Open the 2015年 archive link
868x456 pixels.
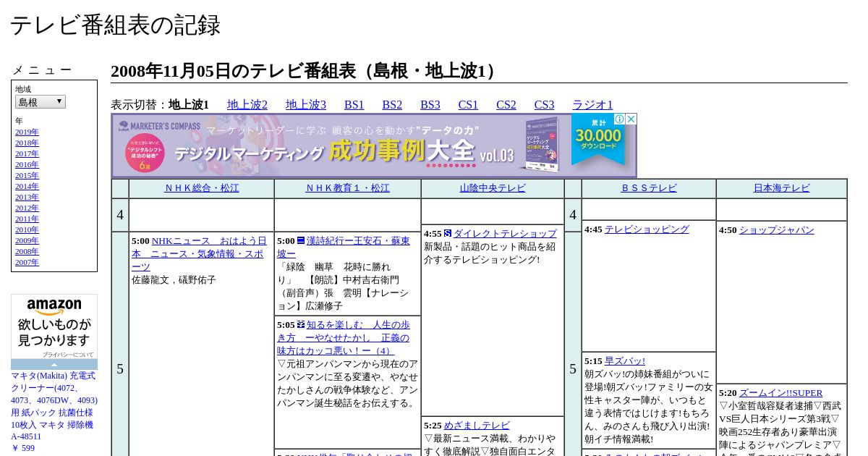coord(27,175)
